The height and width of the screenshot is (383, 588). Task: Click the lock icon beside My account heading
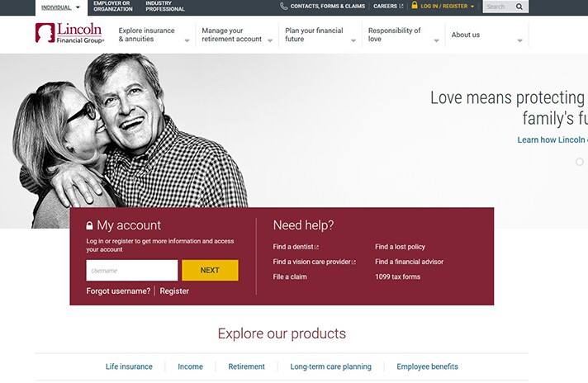pyautogui.click(x=90, y=226)
